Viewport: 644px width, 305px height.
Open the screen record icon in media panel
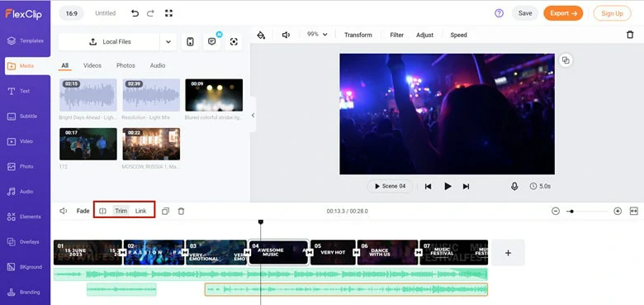[234, 41]
